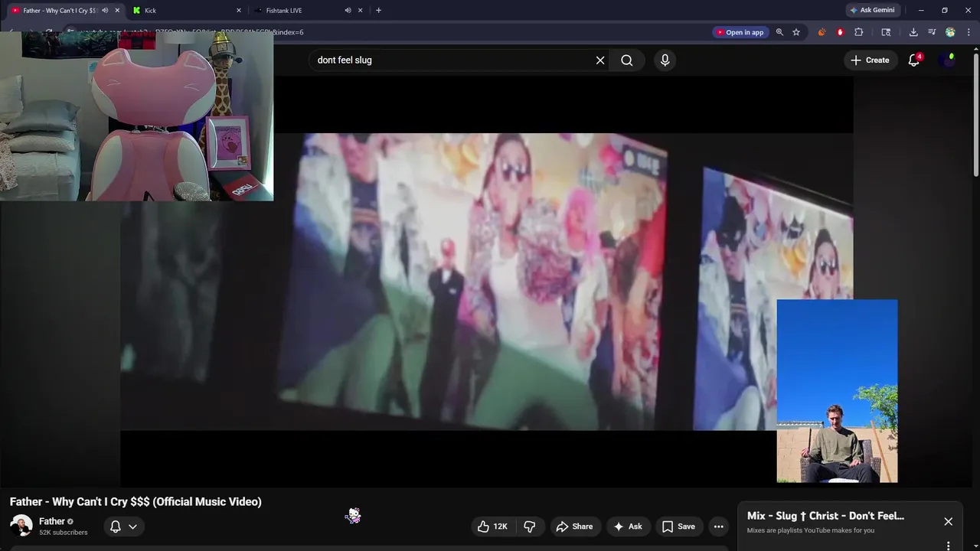Mute the Father YouTube tab audio icon
This screenshot has width=980, height=551.
(x=105, y=11)
